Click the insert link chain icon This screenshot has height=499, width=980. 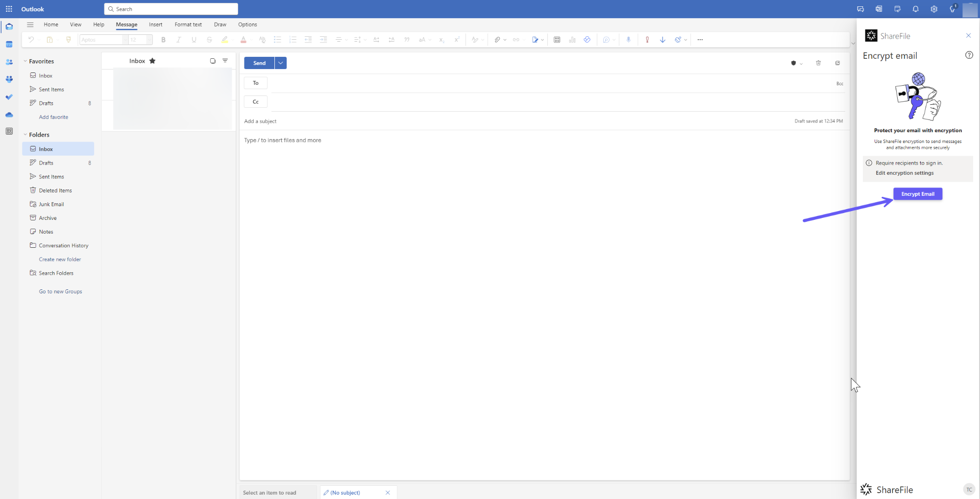(516, 40)
